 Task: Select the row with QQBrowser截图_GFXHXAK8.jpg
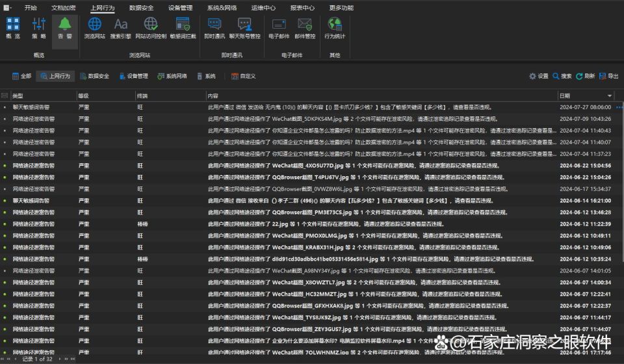(x=307, y=306)
